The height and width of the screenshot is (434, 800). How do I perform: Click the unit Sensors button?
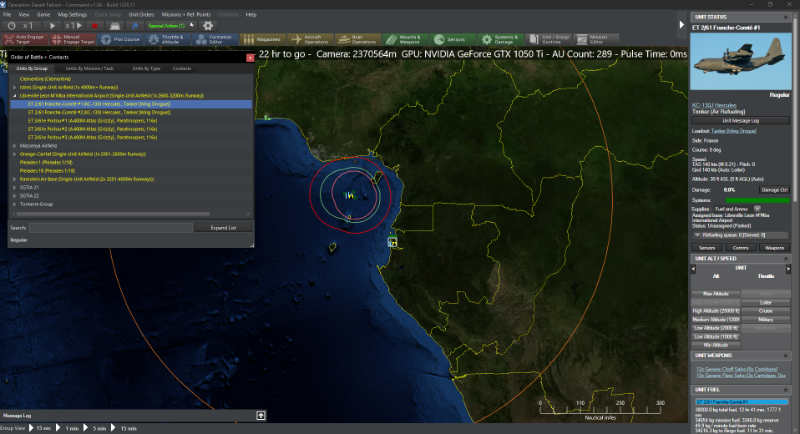click(x=707, y=248)
